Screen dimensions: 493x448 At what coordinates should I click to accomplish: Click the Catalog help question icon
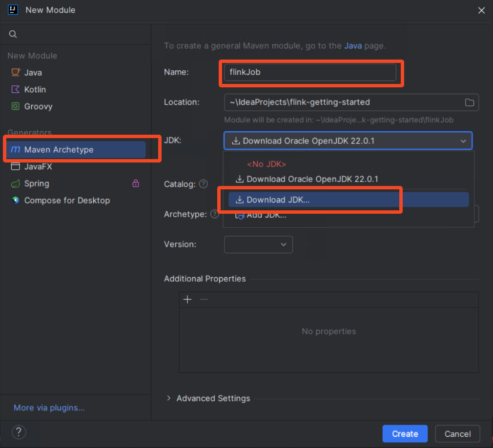204,184
